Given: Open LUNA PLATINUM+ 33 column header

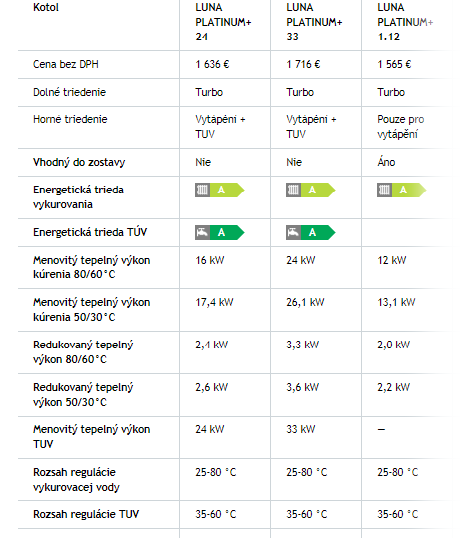Looking at the screenshot, I should (x=314, y=22).
